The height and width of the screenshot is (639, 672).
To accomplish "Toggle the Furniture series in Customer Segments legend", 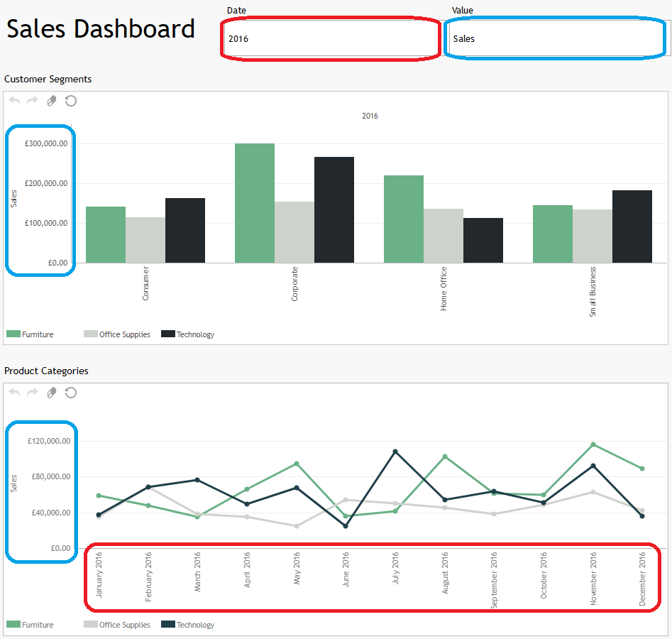I will (30, 334).
